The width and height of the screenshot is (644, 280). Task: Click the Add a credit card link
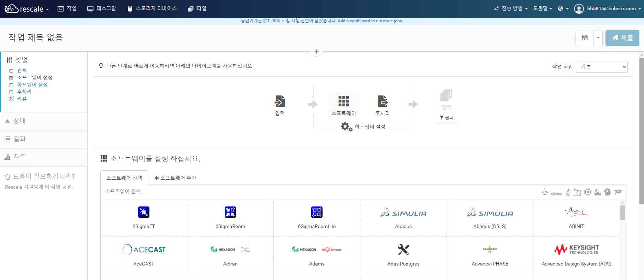354,21
